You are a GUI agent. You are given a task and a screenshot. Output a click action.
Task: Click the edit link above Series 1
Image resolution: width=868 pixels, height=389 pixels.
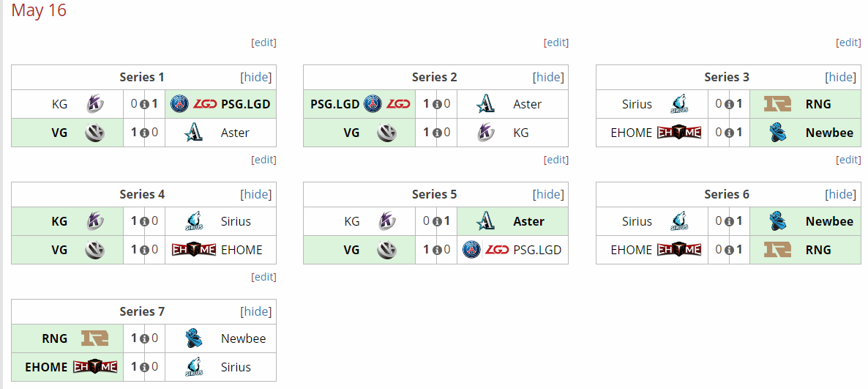pyautogui.click(x=263, y=42)
